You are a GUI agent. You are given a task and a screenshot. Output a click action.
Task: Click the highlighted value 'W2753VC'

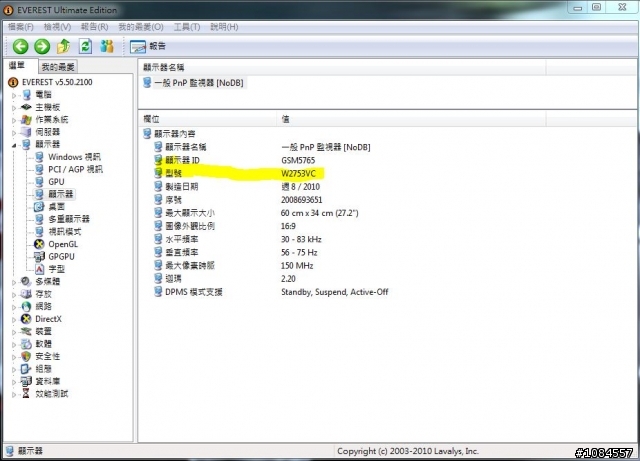(x=298, y=174)
